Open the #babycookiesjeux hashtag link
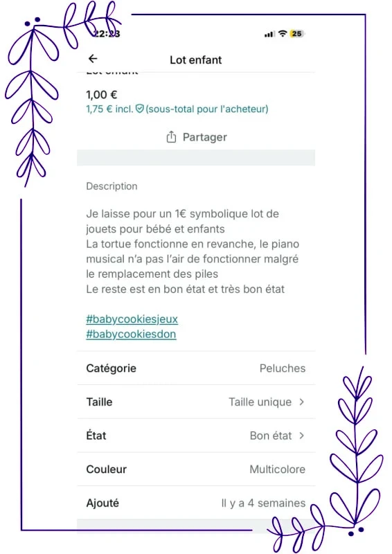 [132, 319]
